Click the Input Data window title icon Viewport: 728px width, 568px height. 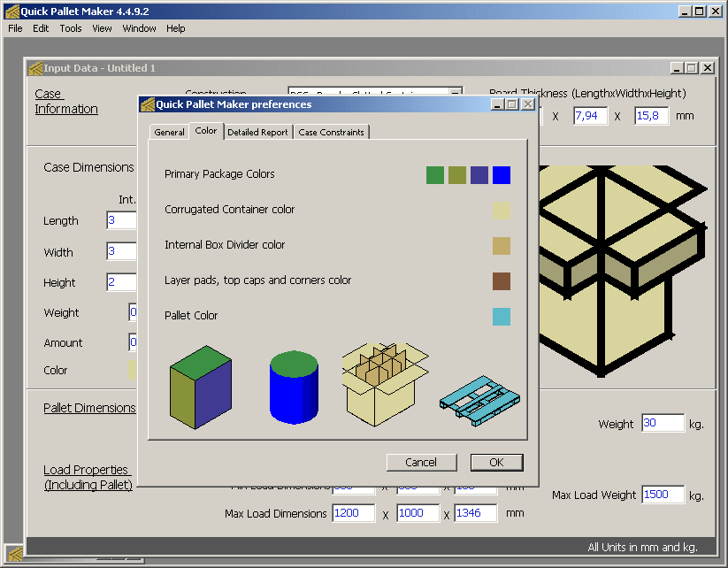pos(35,68)
